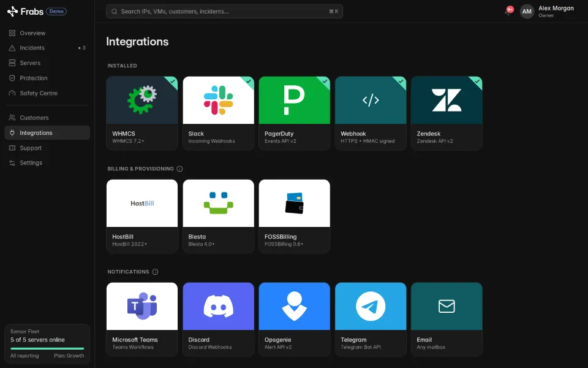The image size is (588, 368).
Task: Click the Microsoft Teams logo tile
Action: coord(142,307)
